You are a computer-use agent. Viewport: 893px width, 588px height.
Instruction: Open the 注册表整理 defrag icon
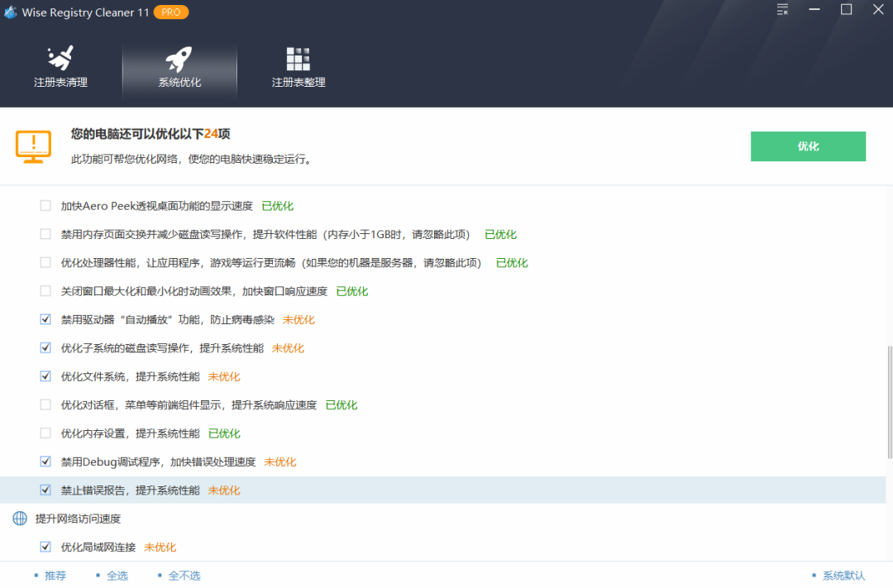tap(298, 58)
